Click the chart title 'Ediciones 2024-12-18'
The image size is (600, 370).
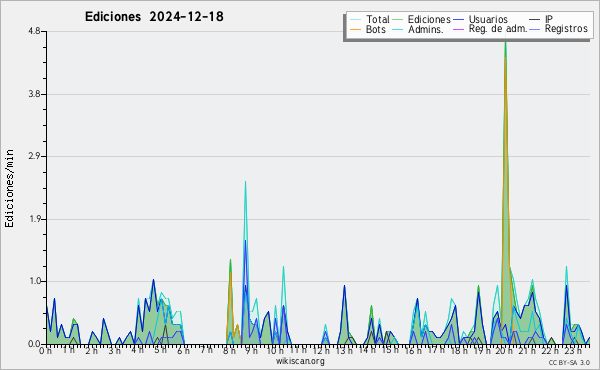pos(154,17)
